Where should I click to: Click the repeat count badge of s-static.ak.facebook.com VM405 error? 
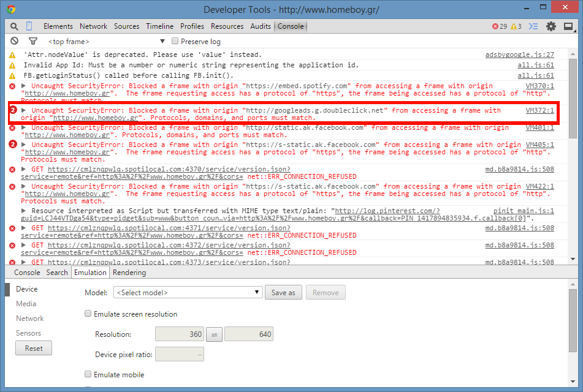[x=13, y=144]
